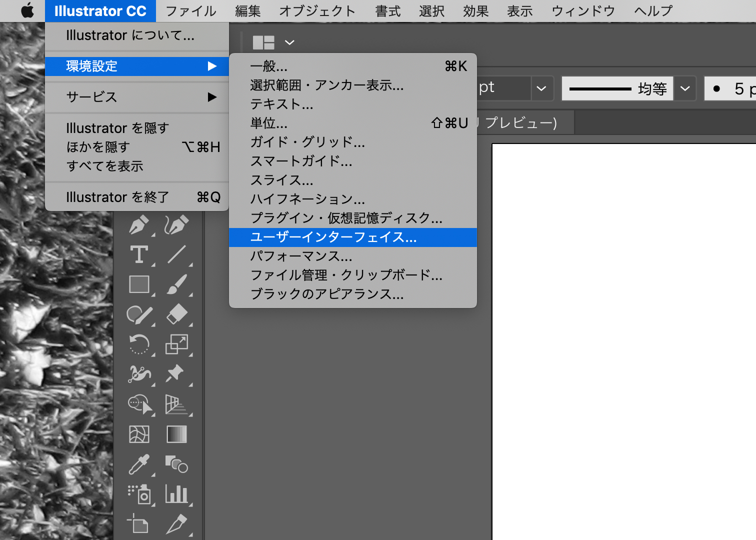Viewport: 756px width, 540px height.
Task: Choose ほかを隠す
Action: coord(137,147)
